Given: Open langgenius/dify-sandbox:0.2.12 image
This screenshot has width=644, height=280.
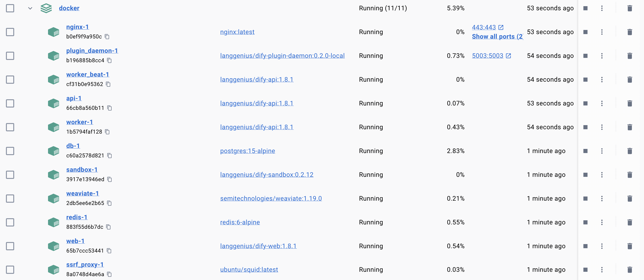Looking at the screenshot, I should [x=266, y=175].
